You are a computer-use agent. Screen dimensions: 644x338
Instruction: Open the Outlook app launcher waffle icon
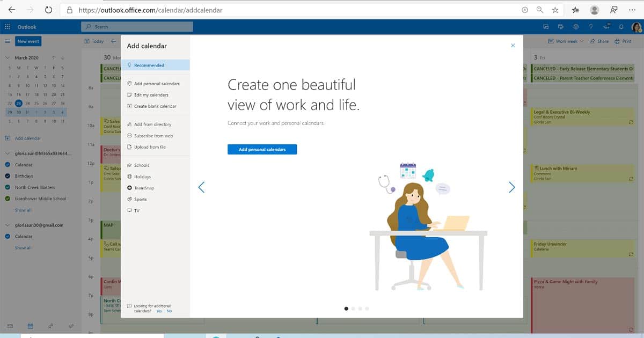pyautogui.click(x=8, y=26)
